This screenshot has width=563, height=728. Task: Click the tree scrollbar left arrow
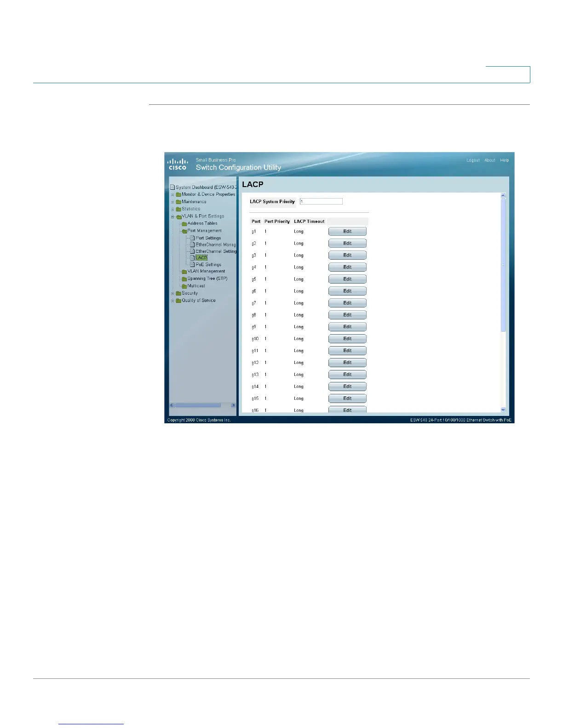(x=172, y=405)
